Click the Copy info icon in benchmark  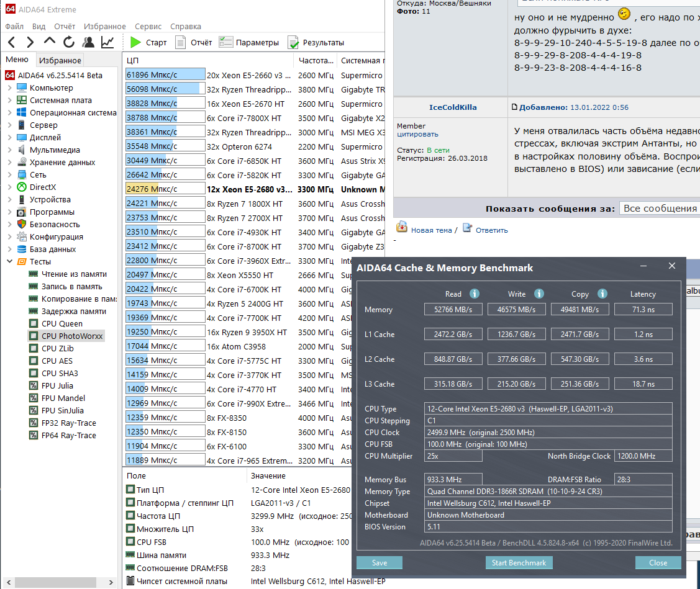tap(602, 294)
